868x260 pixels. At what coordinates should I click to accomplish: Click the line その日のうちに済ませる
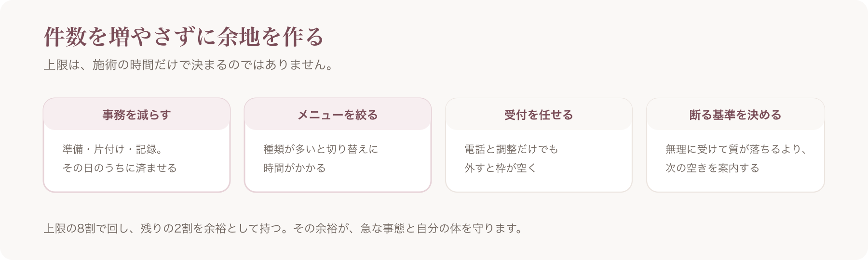[120, 168]
